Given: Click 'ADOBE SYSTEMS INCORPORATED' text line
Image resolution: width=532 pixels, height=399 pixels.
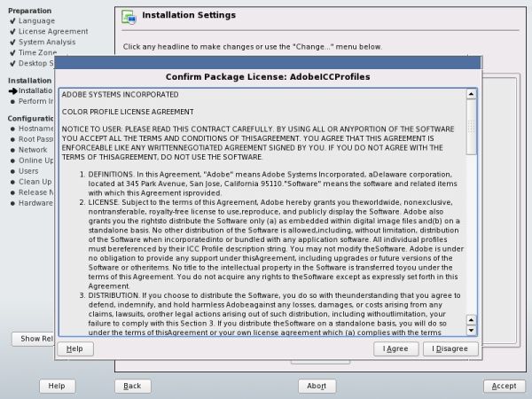Looking at the screenshot, I should (120, 95).
